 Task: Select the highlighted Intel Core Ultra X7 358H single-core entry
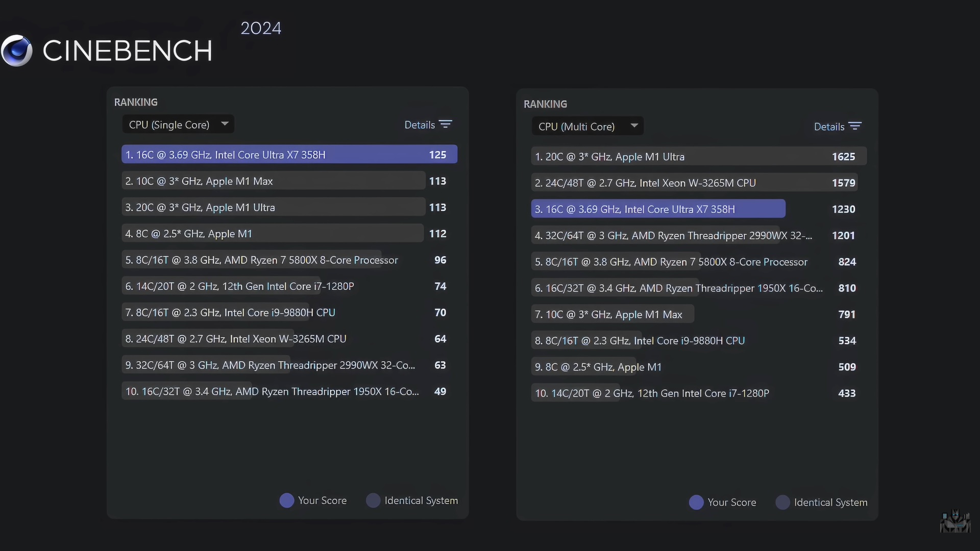point(289,155)
